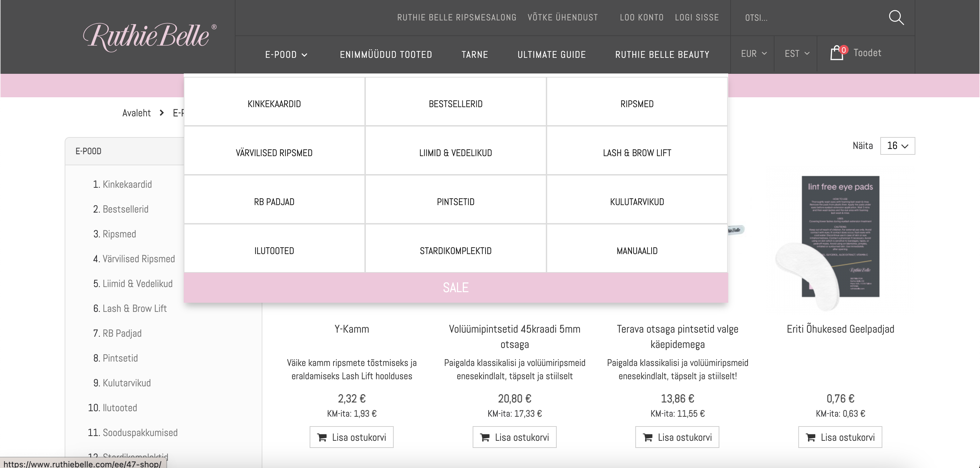Open Pintsetid in sidebar list
Screen dimensions: 980x468
pyautogui.click(x=120, y=358)
